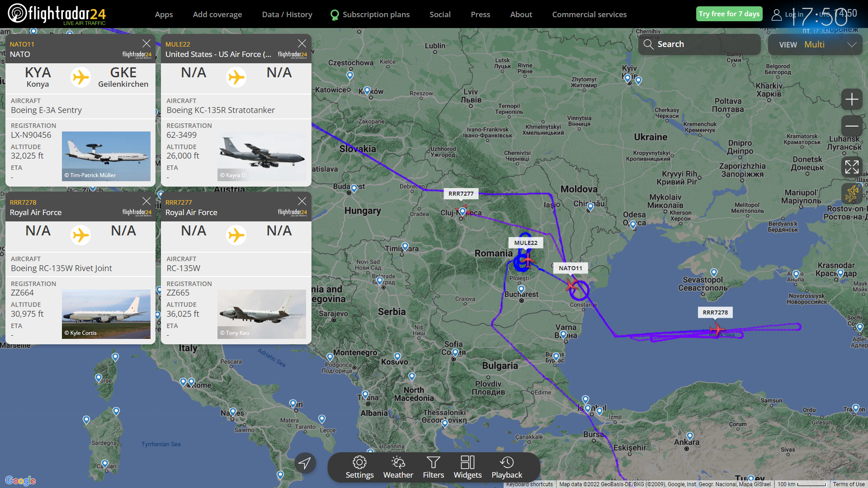The height and width of the screenshot is (488, 868).
Task: Open the KC-135R Stratotanker photo
Action: coord(262,156)
